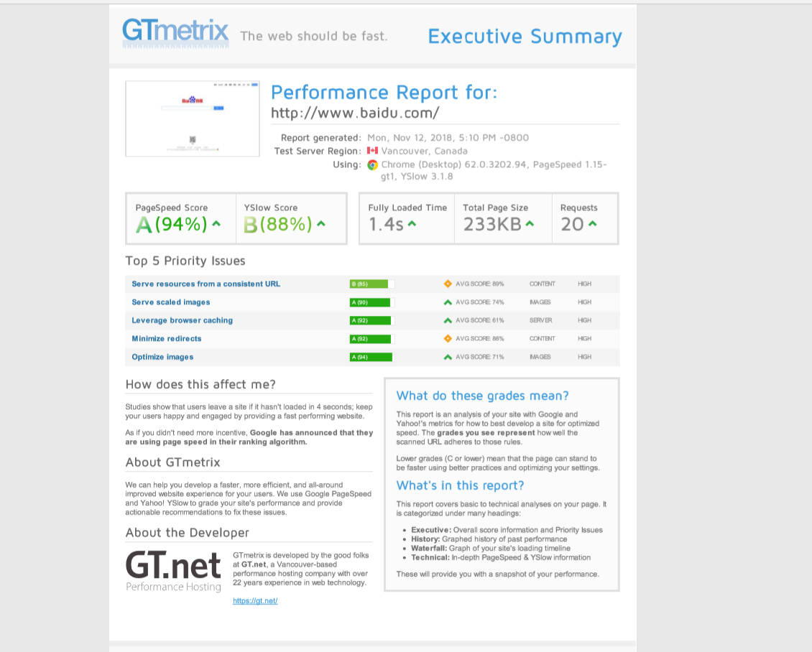Click the B(88%) YSlow grade
812x652 pixels.
[278, 224]
